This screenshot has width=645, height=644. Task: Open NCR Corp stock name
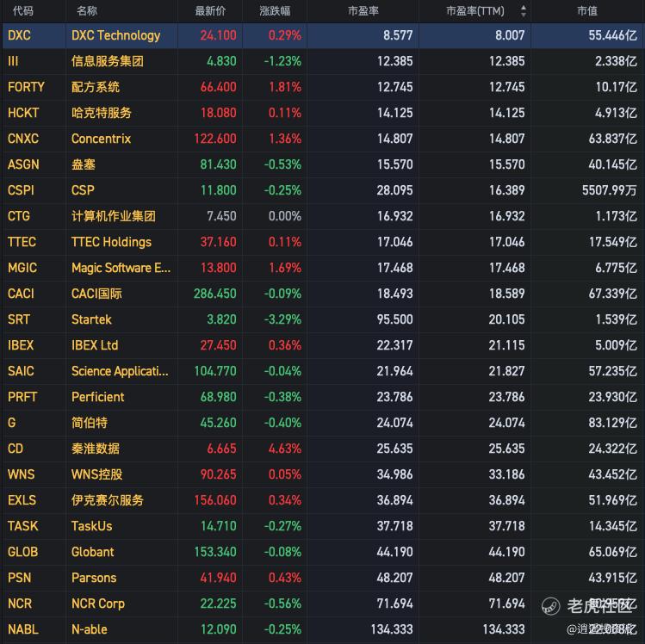[98, 604]
